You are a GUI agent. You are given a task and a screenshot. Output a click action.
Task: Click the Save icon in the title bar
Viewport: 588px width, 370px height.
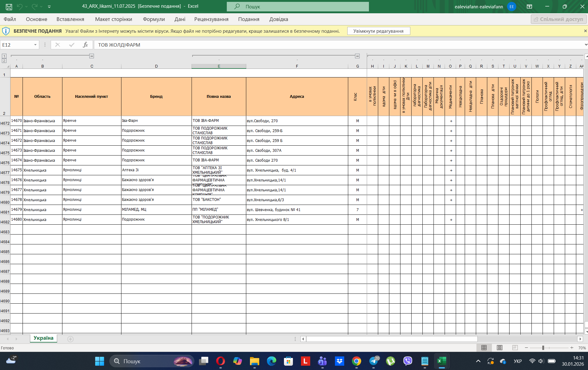coord(9,6)
